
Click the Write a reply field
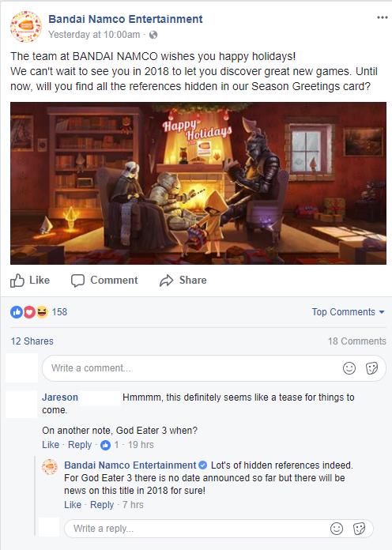click(219, 529)
